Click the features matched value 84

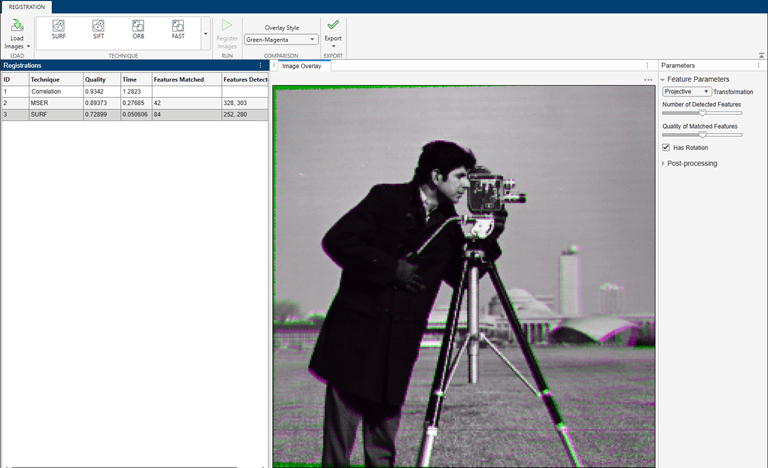tap(157, 114)
